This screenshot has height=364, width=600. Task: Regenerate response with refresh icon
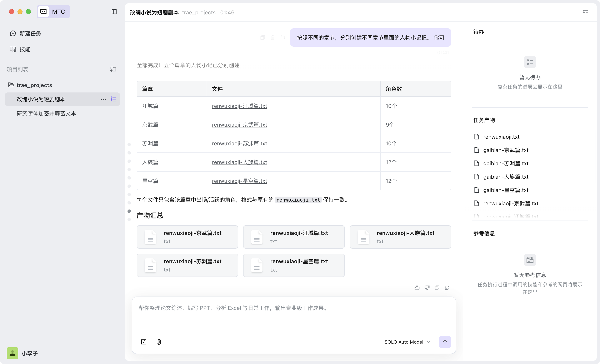(x=447, y=288)
